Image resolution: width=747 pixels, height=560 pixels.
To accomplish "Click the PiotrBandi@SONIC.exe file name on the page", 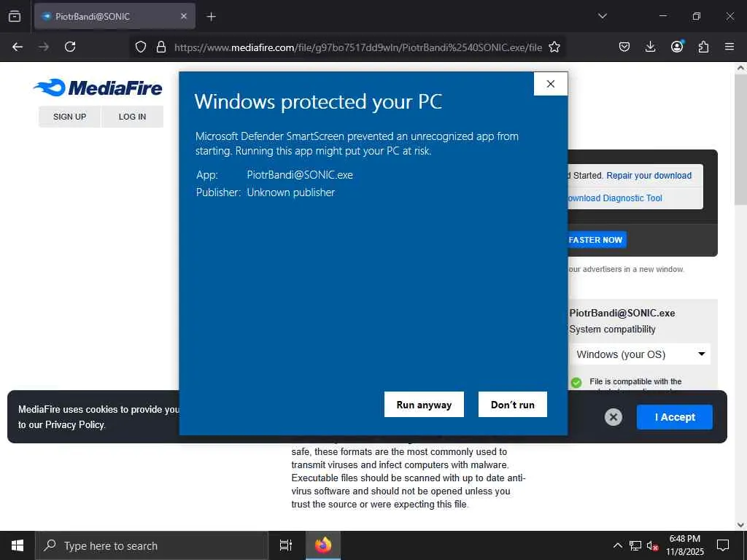I will click(x=622, y=314).
